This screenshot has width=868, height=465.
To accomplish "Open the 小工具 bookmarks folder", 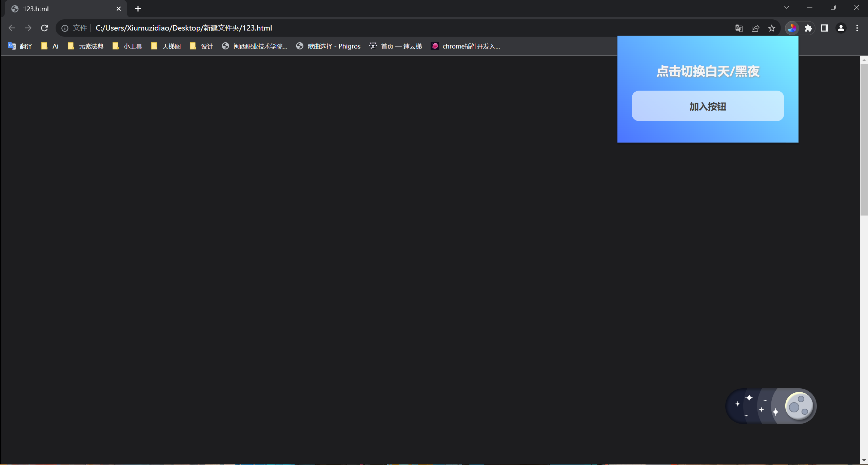I will coord(127,46).
